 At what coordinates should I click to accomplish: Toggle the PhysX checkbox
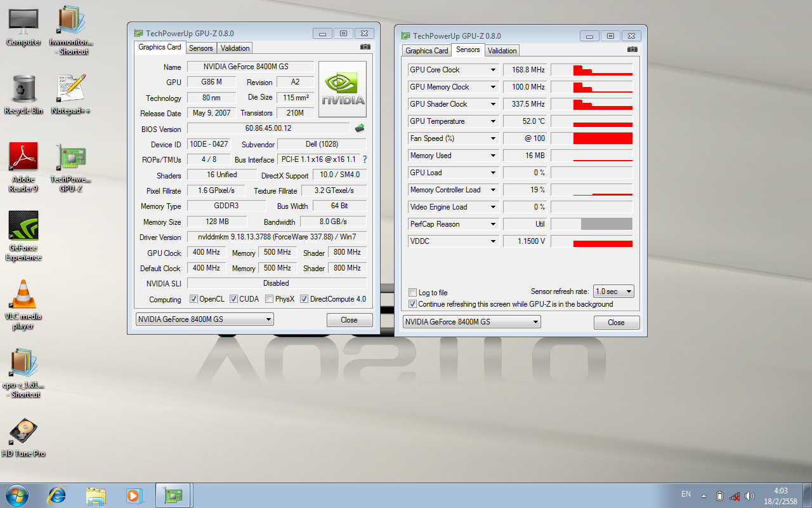coord(269,299)
